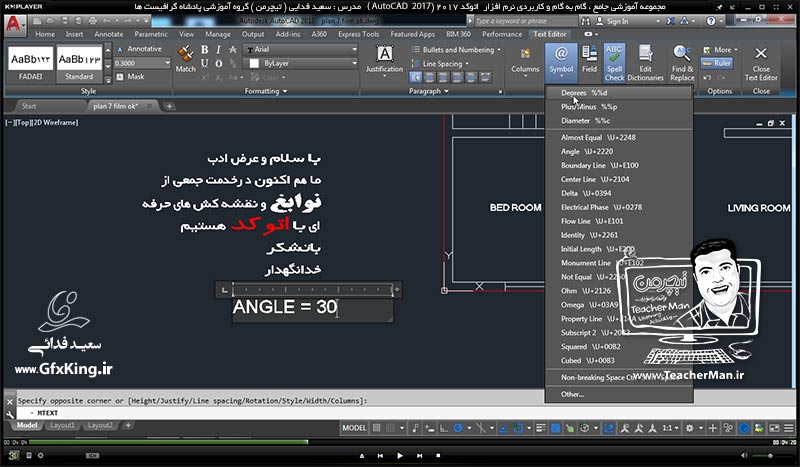This screenshot has width=800, height=467.
Task: Click inside the ANGLE = 30 text box
Action: pos(312,310)
